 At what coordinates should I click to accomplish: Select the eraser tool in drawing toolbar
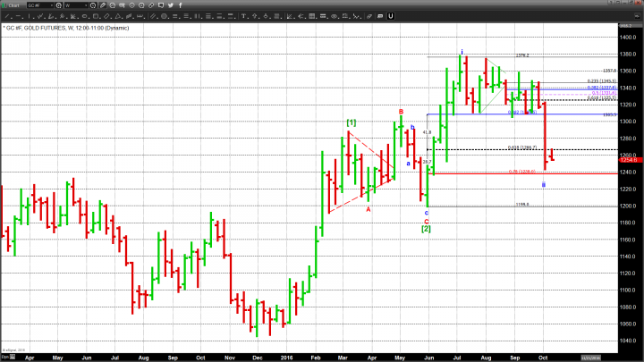[x=369, y=16]
